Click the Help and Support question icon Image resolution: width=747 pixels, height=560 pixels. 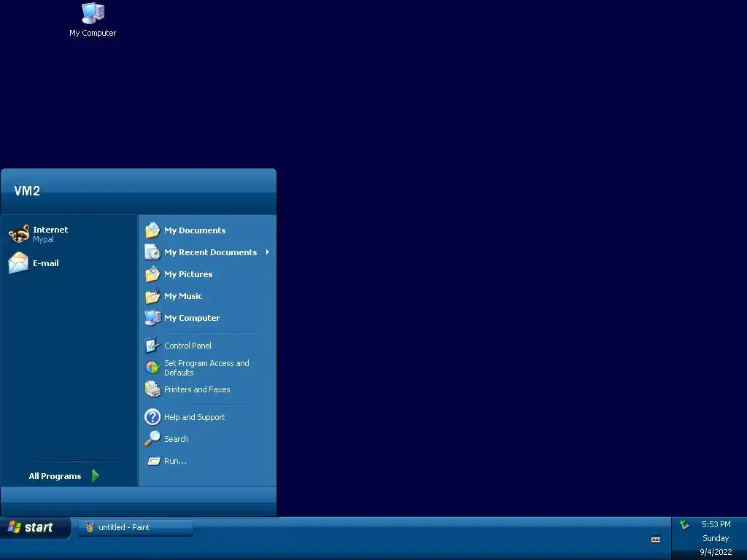coord(152,416)
